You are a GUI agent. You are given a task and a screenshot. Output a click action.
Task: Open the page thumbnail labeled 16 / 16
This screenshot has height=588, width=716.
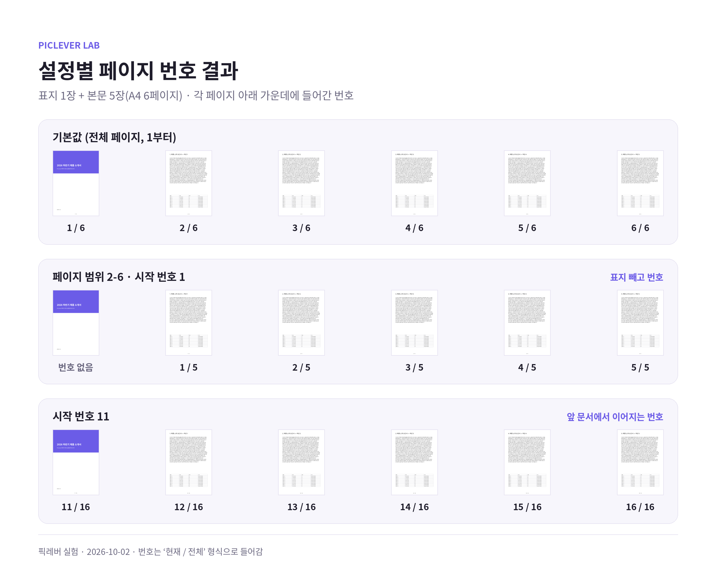coord(640,462)
